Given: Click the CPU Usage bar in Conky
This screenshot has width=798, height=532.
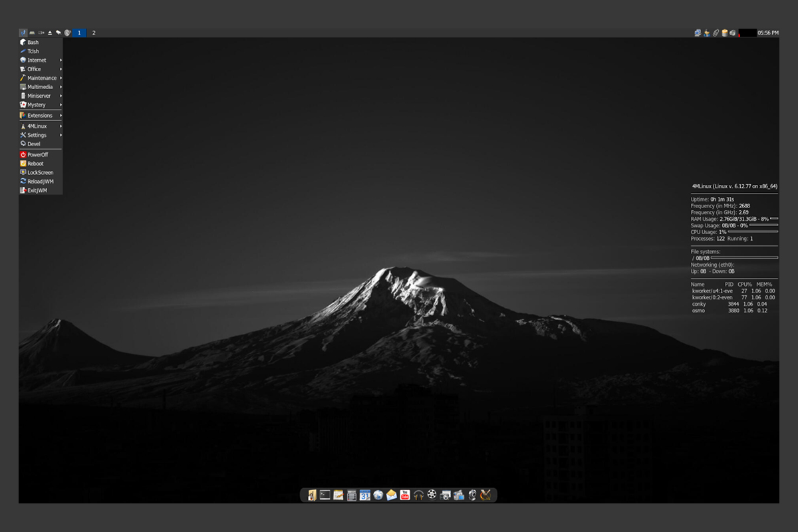Looking at the screenshot, I should click(753, 231).
